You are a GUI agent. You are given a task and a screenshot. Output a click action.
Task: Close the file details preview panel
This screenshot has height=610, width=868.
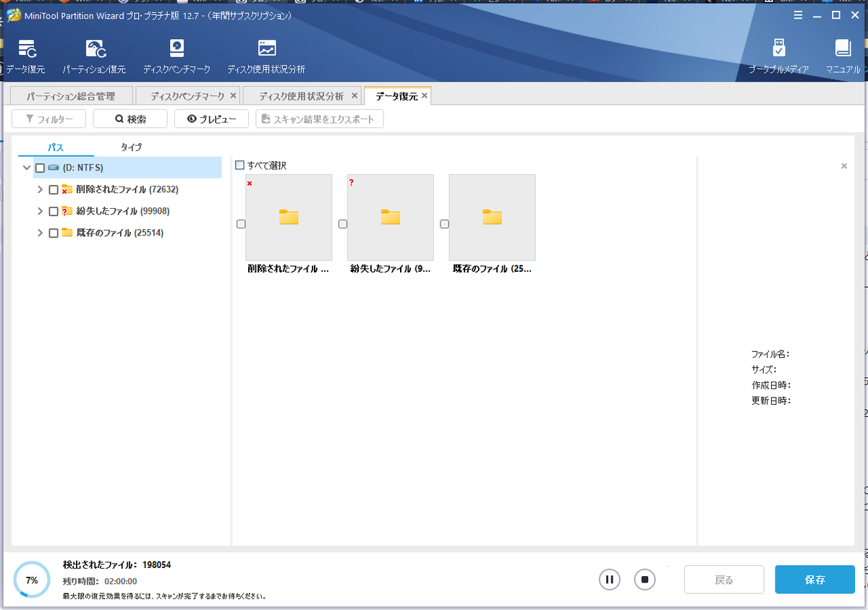click(x=844, y=166)
